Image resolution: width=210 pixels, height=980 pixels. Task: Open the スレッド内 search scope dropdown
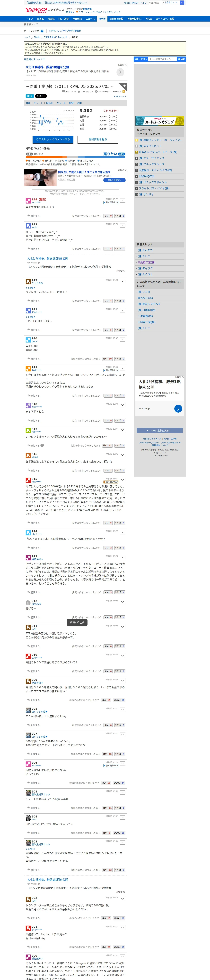pyautogui.click(x=141, y=59)
